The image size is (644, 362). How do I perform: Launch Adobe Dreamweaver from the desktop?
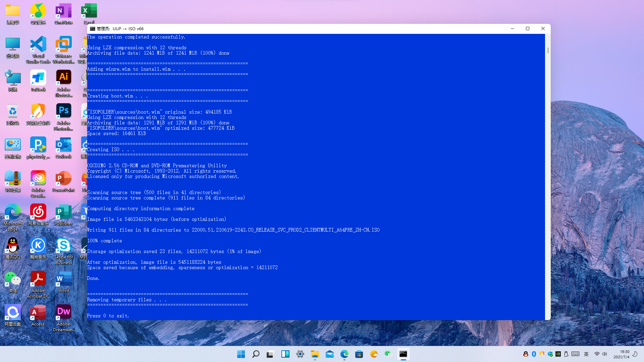[63, 312]
